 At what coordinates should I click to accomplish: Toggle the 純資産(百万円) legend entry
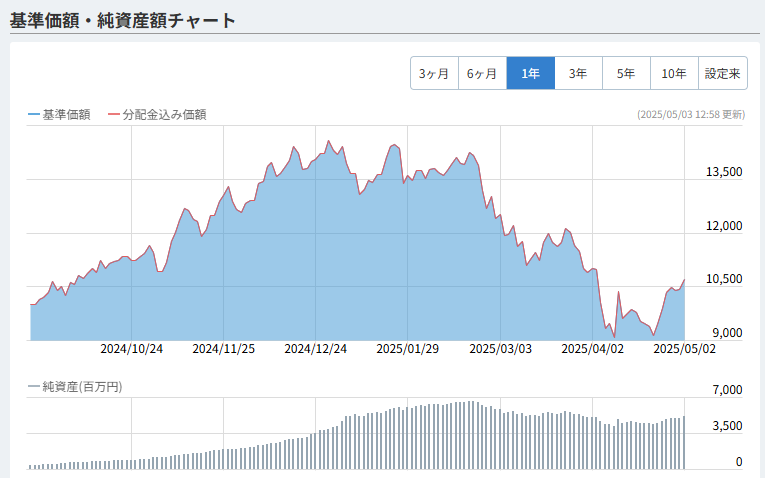(x=75, y=387)
